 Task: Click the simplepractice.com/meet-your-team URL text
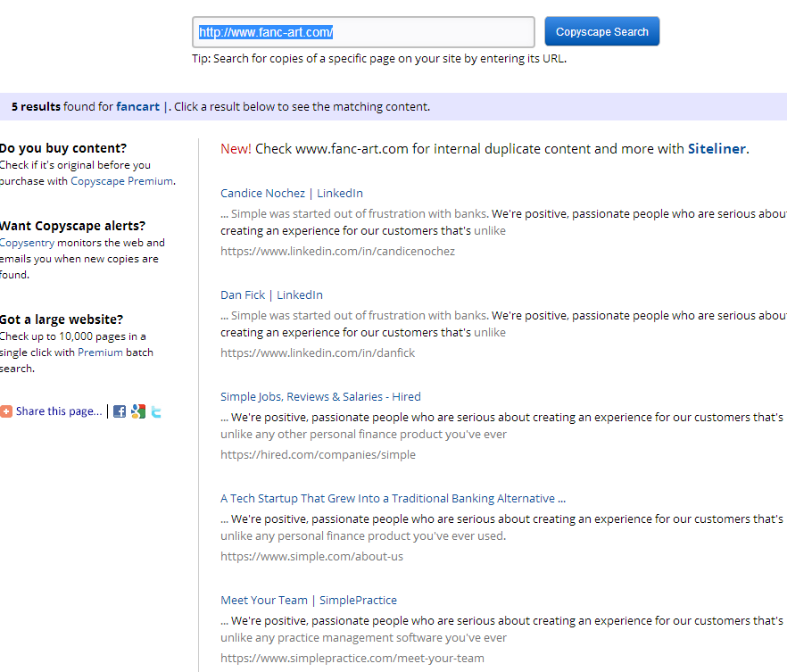tap(352, 658)
